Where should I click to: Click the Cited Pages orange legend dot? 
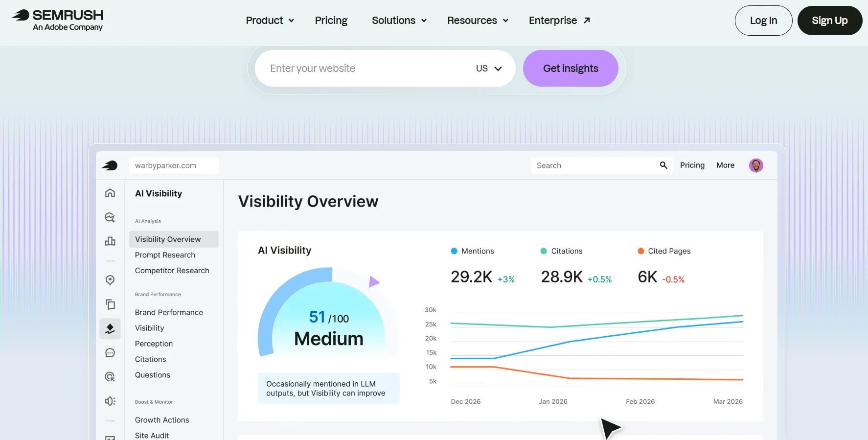pos(640,251)
